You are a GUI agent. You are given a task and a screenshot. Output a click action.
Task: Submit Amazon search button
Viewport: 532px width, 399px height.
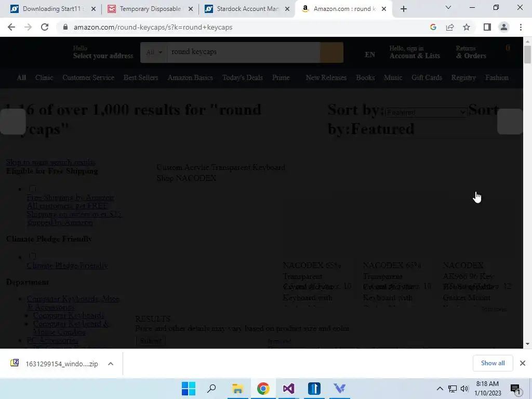[331, 52]
